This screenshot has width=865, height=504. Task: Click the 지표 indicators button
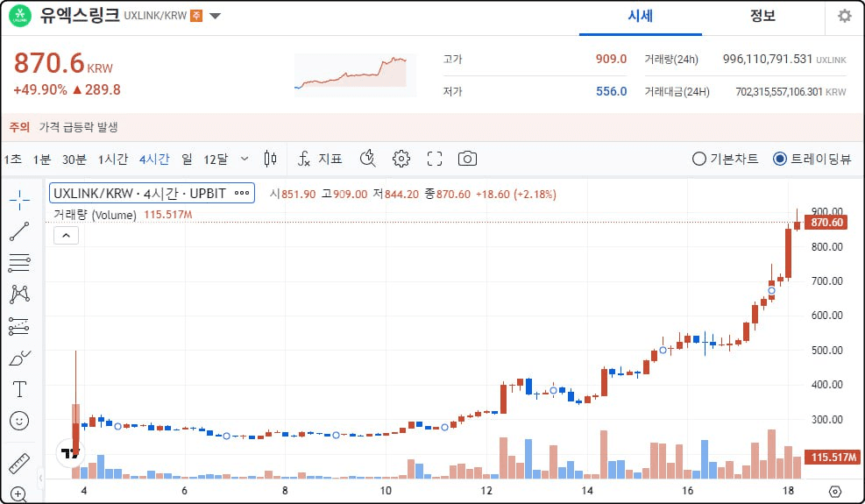(330, 159)
